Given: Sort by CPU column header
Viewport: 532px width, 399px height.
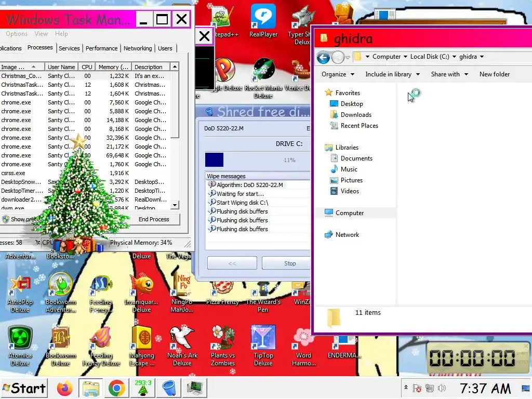Looking at the screenshot, I should pyautogui.click(x=87, y=67).
